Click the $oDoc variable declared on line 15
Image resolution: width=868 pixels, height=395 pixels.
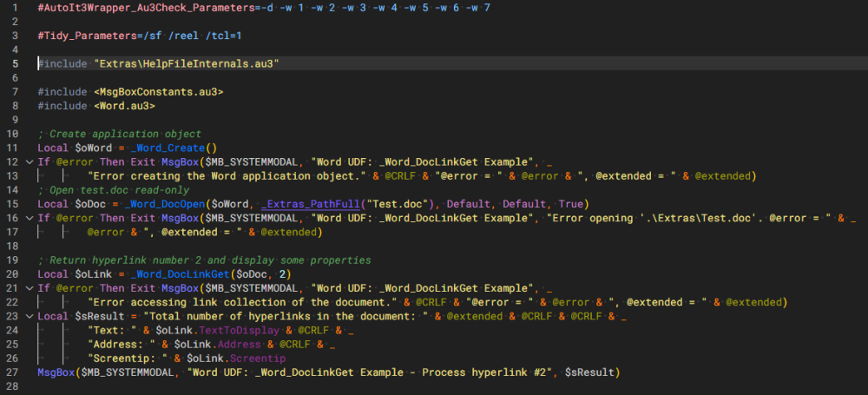coord(90,204)
